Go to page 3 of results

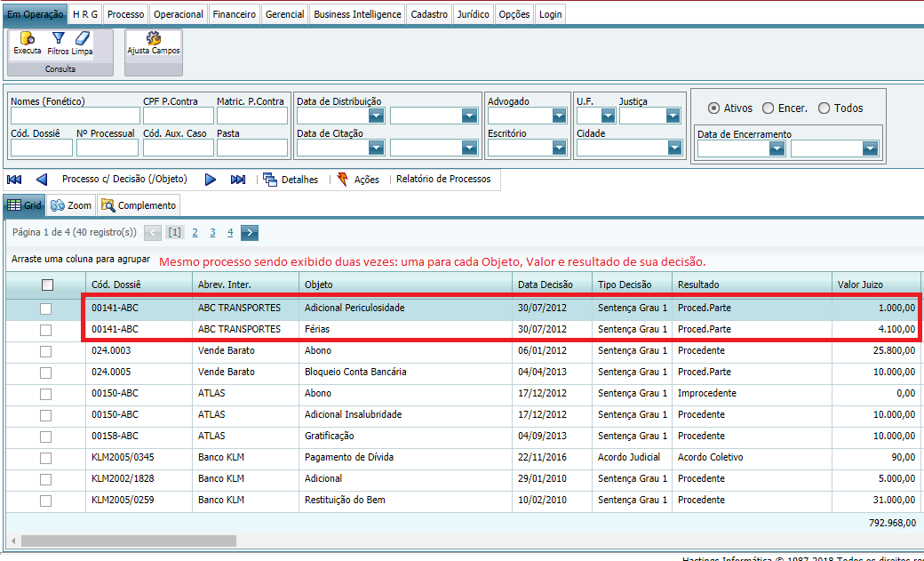pyautogui.click(x=212, y=232)
